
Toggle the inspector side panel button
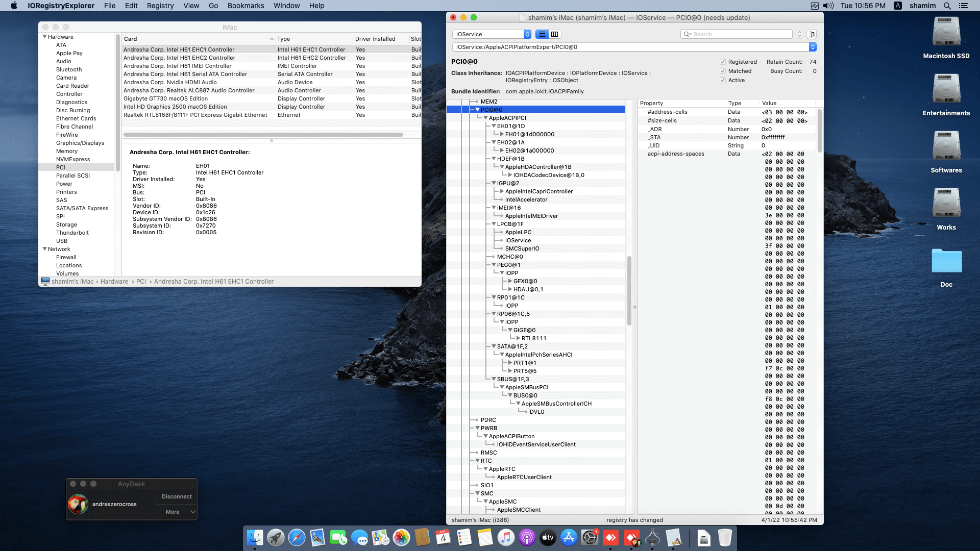coord(812,34)
